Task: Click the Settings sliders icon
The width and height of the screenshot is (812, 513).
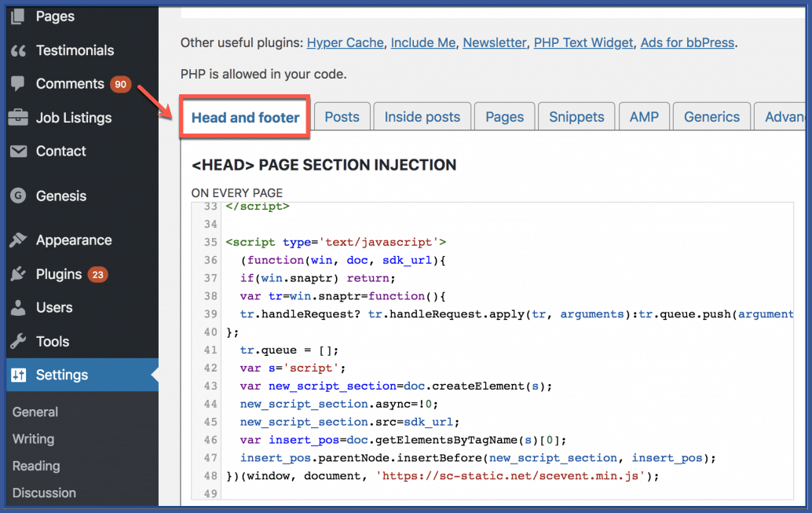Action: [19, 375]
